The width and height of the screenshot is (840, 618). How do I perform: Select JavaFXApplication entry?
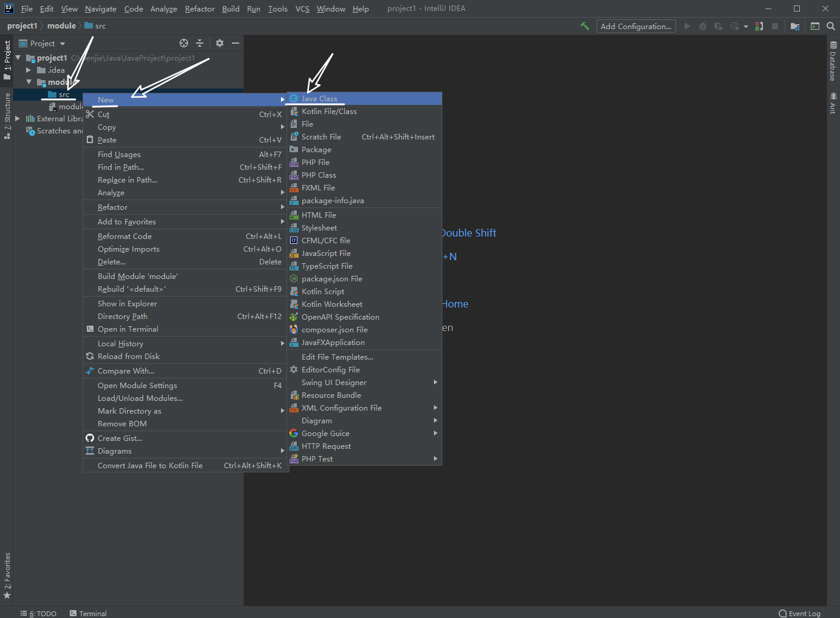point(364,342)
